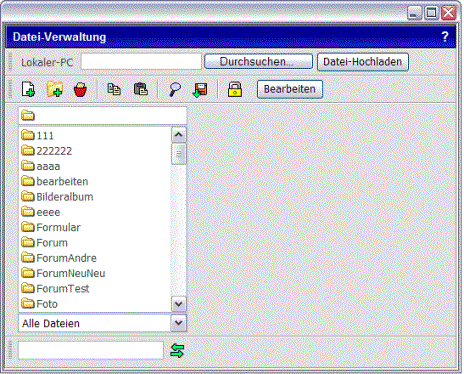Screen dimensions: 464x374
Task: Click the folder list scrollbar thumb
Action: pyautogui.click(x=179, y=154)
